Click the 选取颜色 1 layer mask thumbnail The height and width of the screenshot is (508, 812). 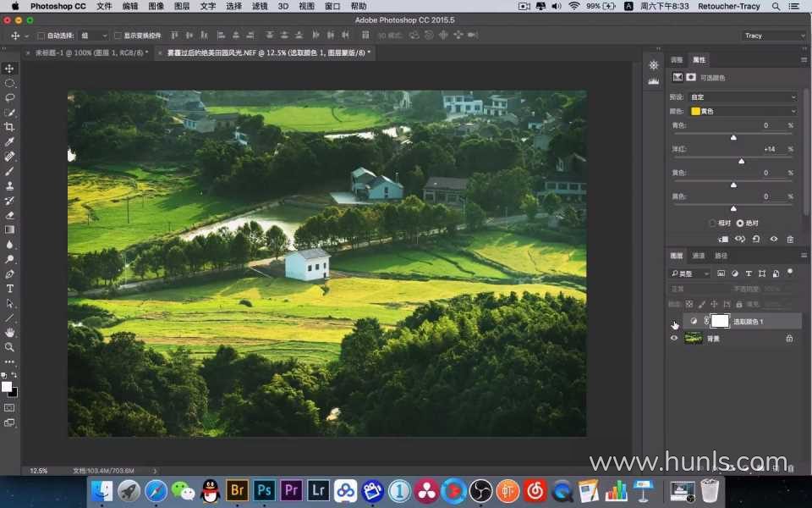tap(720, 321)
